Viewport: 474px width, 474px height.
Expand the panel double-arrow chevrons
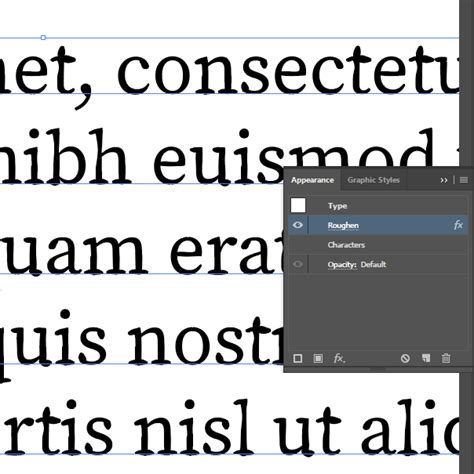tap(444, 180)
